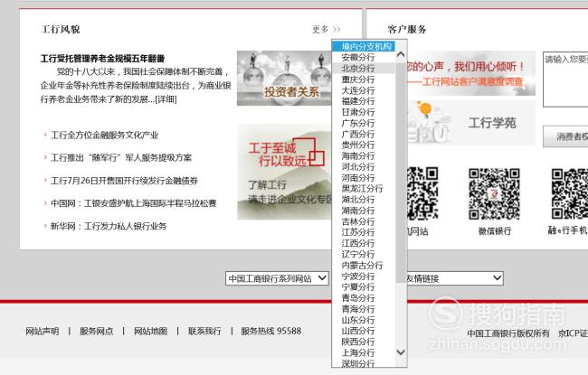The image size is (588, 375).
Task: Open 网站声明 footer link
Action: [43, 331]
